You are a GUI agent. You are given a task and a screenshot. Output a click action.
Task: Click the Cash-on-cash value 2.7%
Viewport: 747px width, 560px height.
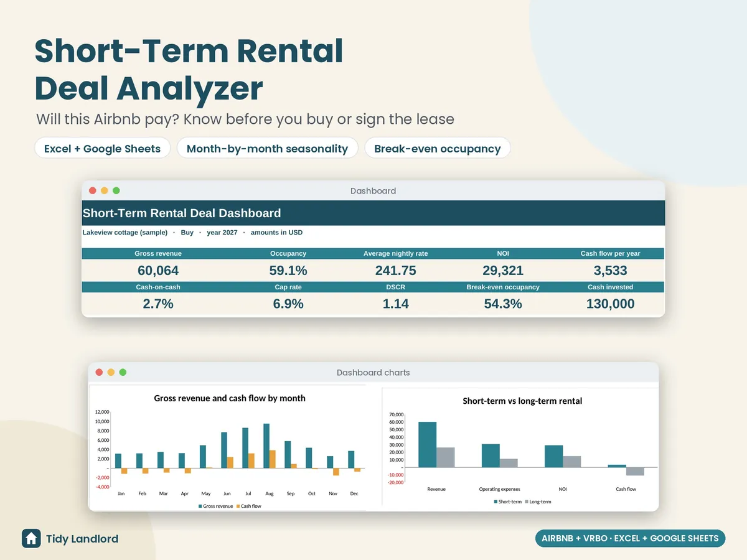(158, 304)
